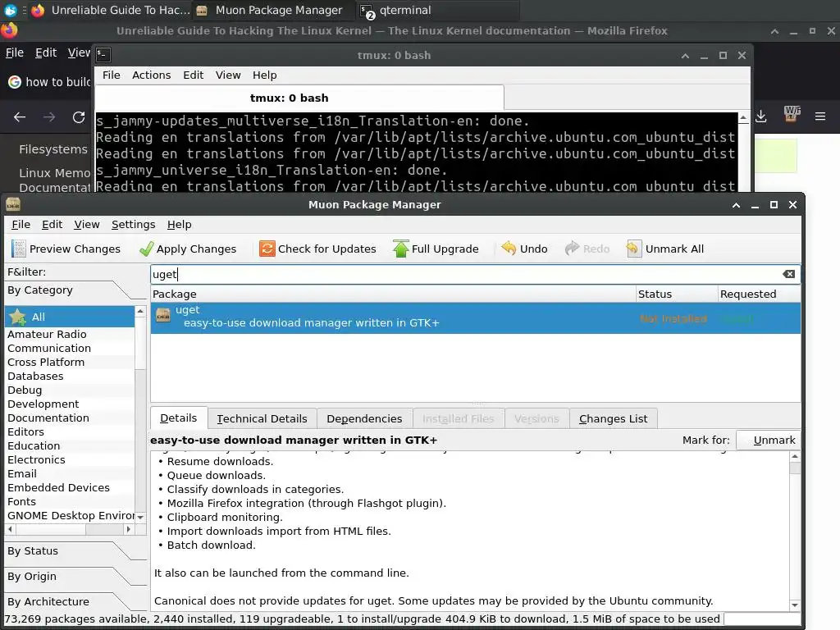Select All category with star icon
The width and height of the screenshot is (840, 630).
pos(70,317)
